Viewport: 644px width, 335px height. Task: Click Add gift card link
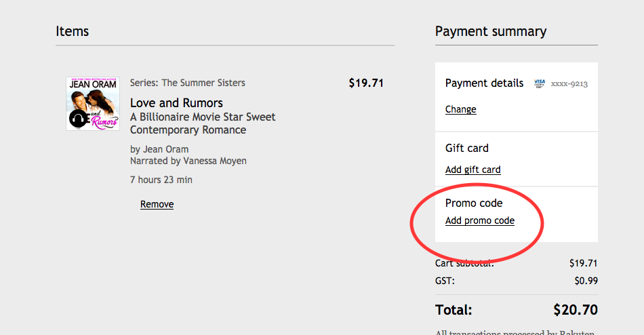click(x=472, y=170)
